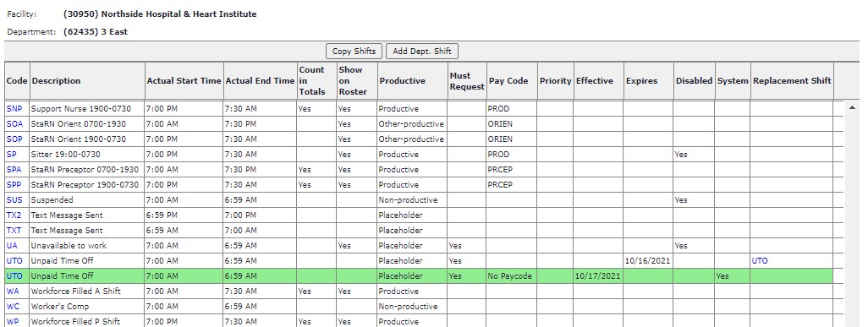Open the UA Unavailable code link
The image size is (868, 327).
[x=12, y=245]
